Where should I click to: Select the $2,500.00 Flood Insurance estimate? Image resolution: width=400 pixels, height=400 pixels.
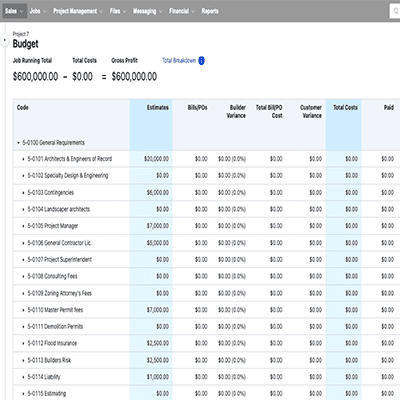click(158, 343)
